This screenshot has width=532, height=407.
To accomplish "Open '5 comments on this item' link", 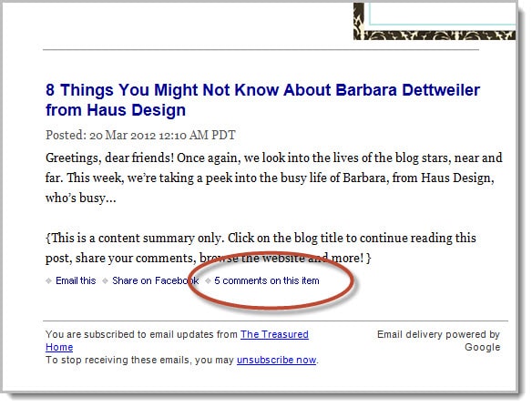I will [x=267, y=280].
